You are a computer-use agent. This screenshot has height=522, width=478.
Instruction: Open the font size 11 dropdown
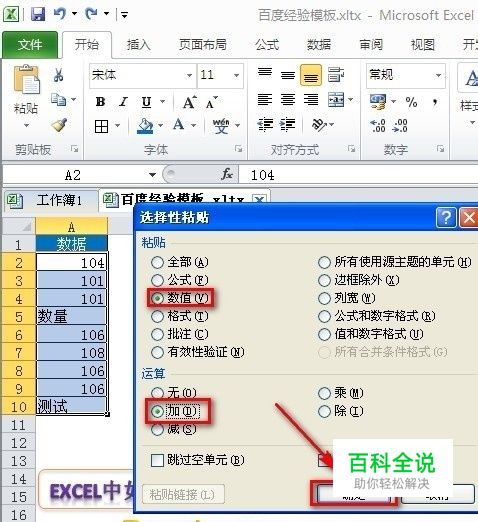(236, 75)
